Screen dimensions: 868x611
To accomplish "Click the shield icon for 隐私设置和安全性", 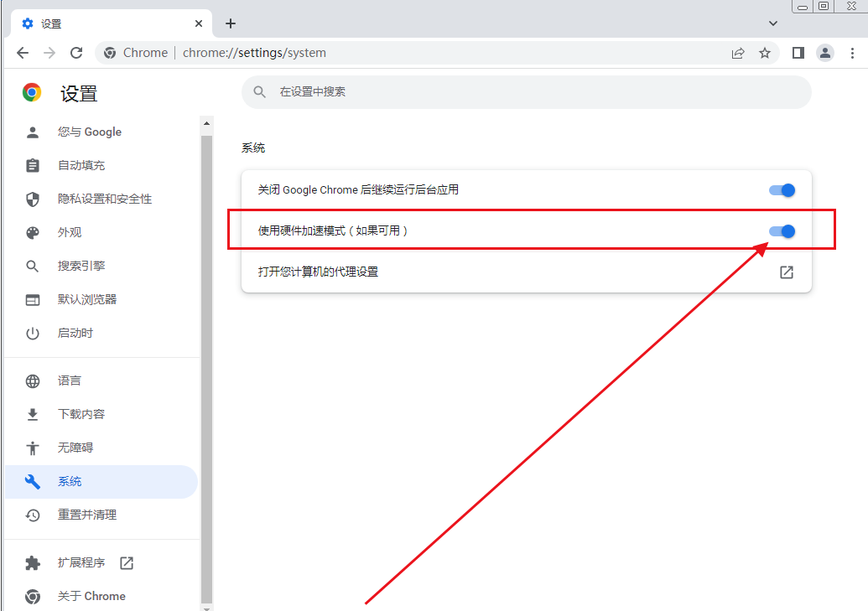I will pyautogui.click(x=33, y=199).
